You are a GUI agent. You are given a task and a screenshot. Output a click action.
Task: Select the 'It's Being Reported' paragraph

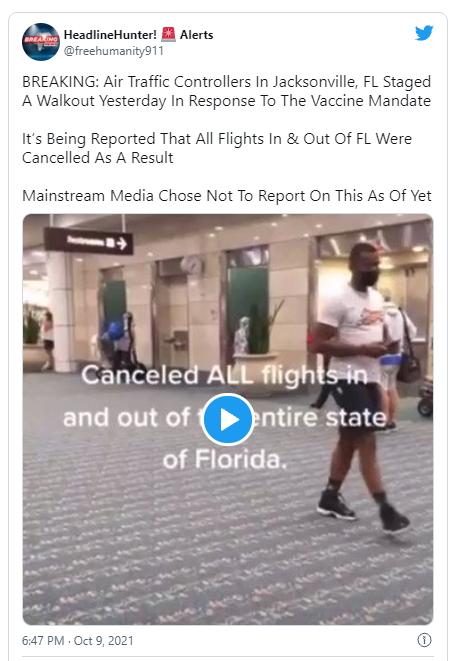coord(217,148)
